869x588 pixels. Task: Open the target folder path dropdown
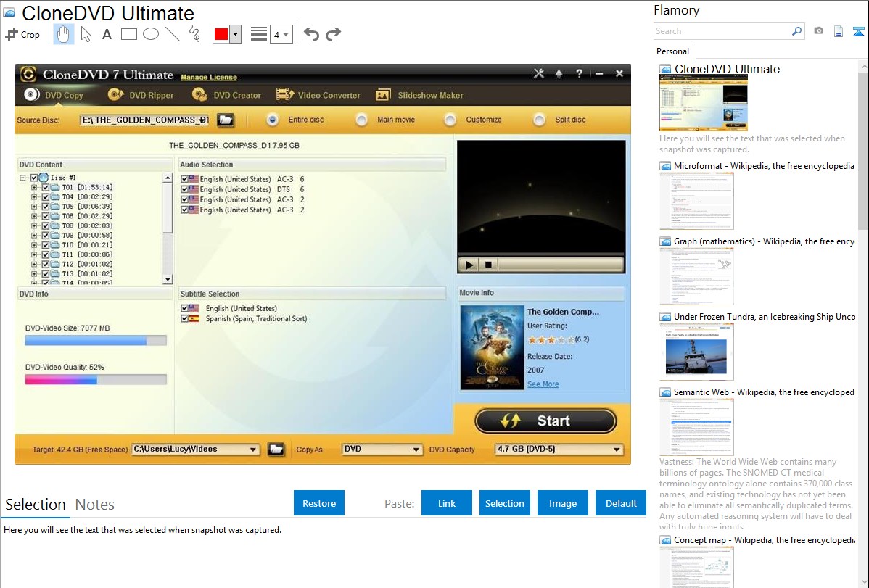tap(252, 450)
